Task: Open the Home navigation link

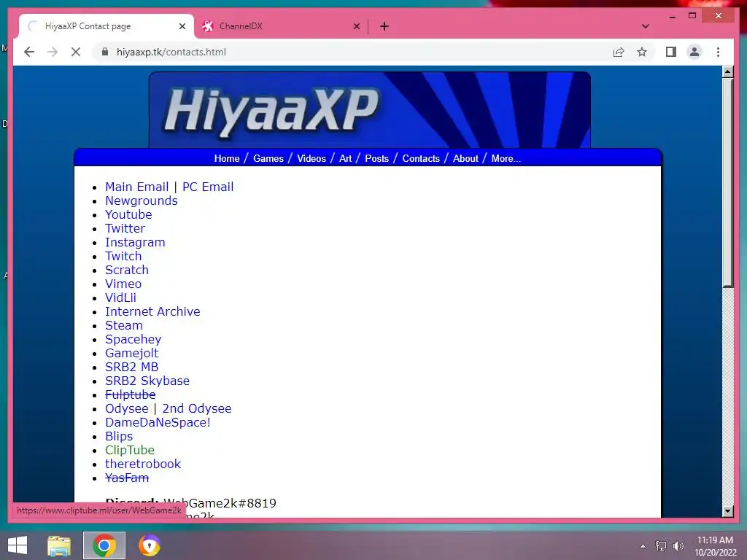Action: point(227,158)
